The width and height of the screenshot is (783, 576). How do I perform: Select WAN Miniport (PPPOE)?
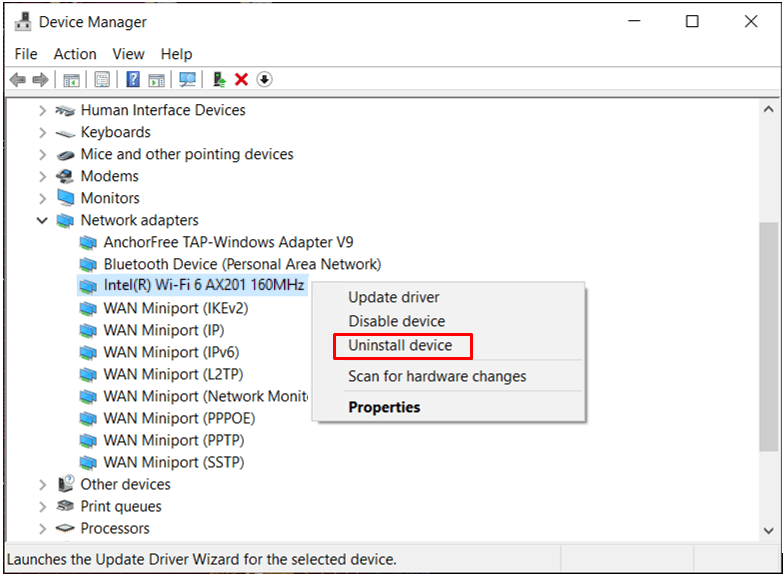point(179,418)
